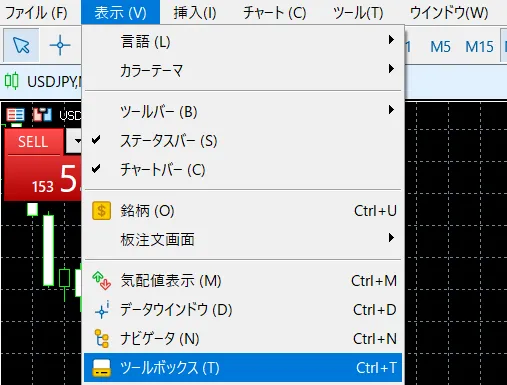Viewport: 507px width, 385px height.
Task: Click the Toolbox panel icon
Action: point(101,368)
